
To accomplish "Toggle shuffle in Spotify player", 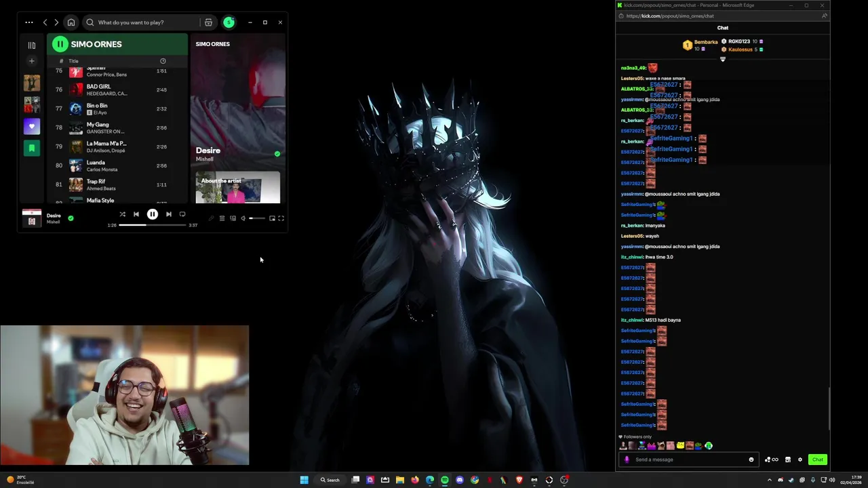I will pyautogui.click(x=123, y=214).
